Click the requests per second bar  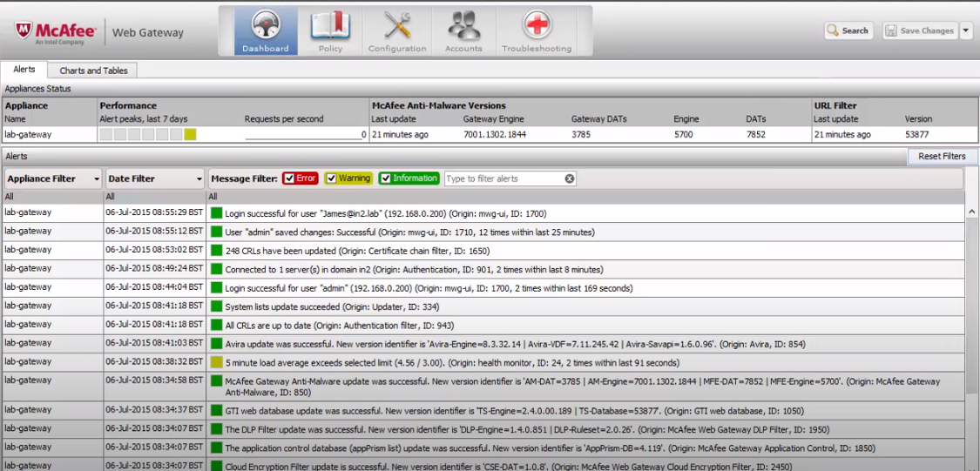point(306,135)
